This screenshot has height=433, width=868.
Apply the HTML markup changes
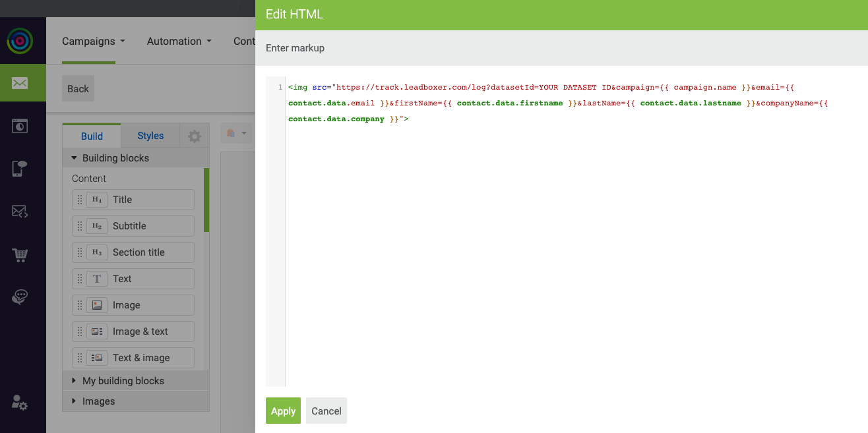point(283,411)
